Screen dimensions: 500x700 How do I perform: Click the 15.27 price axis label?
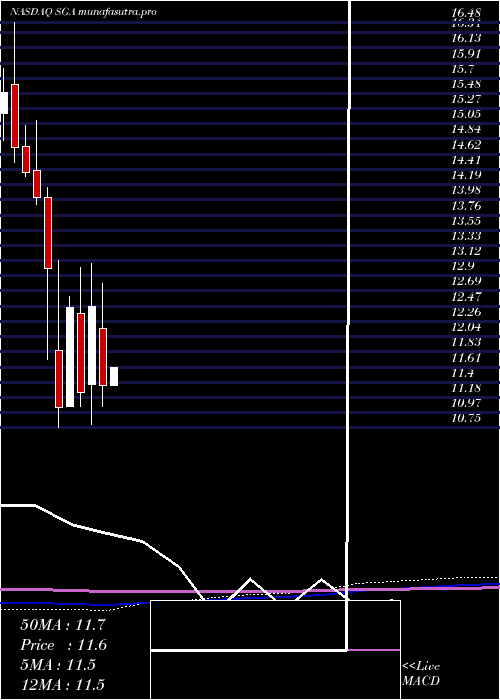tap(466, 99)
